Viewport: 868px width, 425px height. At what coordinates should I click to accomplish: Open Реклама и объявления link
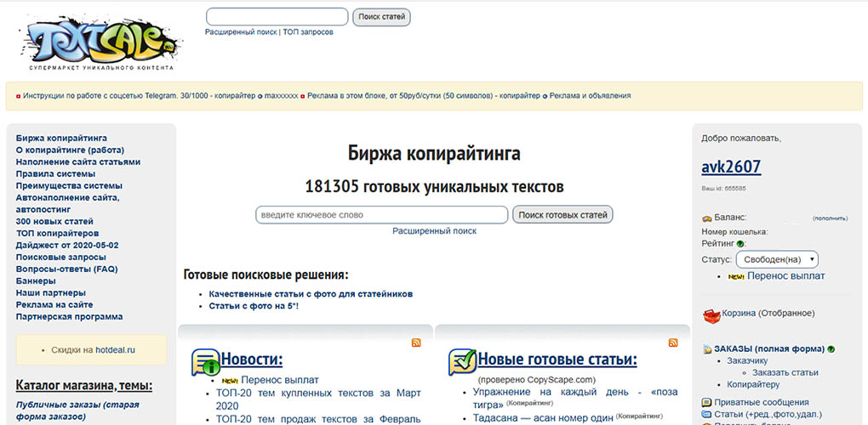(x=590, y=95)
